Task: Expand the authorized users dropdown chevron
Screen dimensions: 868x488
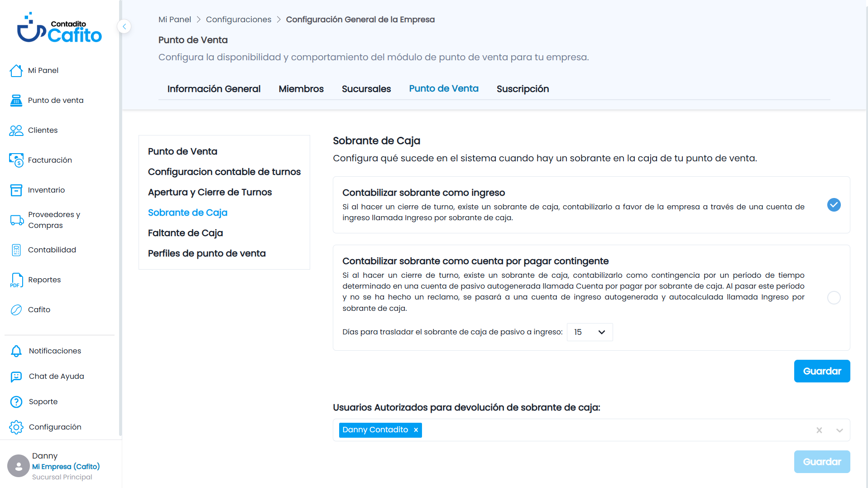Action: coord(839,430)
